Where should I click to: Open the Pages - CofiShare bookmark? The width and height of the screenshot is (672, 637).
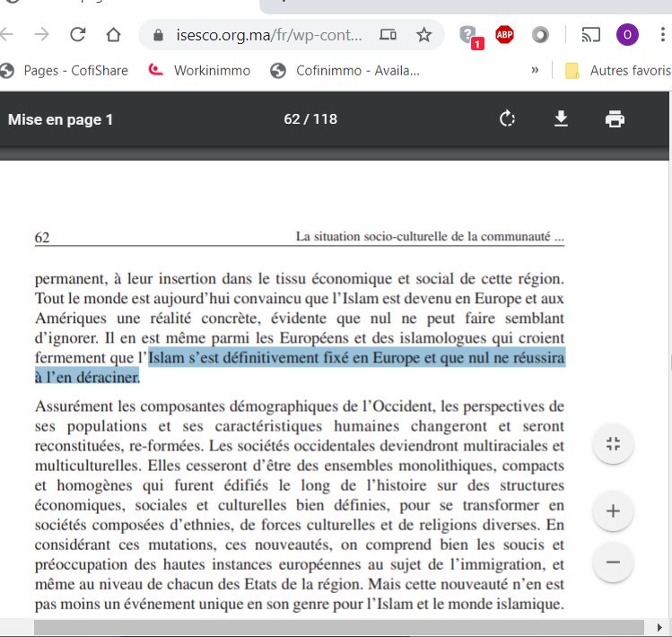coord(65,70)
